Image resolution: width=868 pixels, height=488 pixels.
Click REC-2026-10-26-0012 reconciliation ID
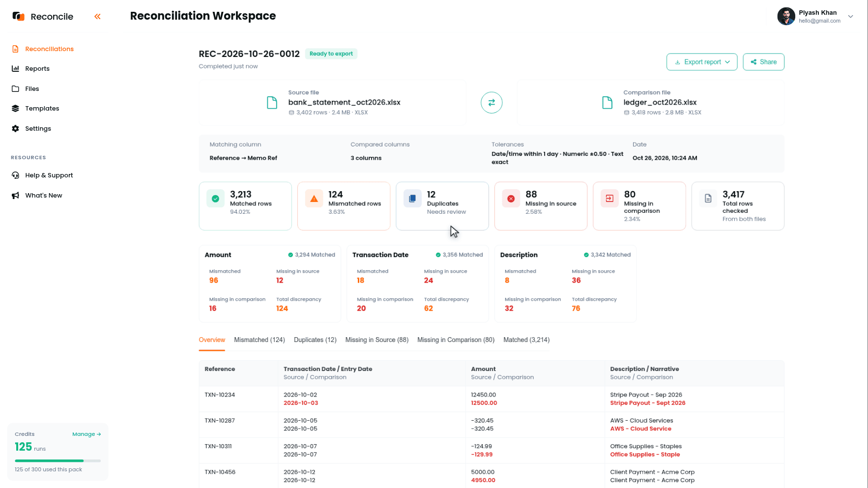[249, 54]
